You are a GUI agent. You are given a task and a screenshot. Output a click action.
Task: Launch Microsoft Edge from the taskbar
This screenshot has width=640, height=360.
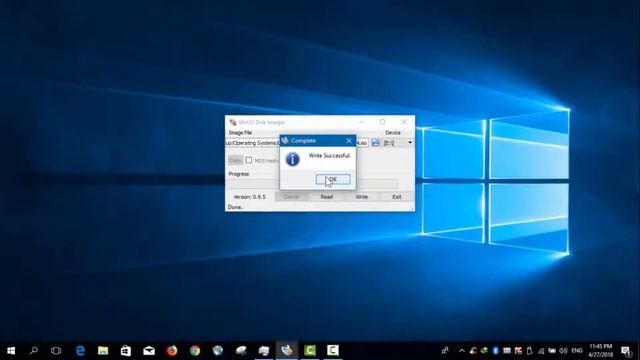(x=80, y=351)
